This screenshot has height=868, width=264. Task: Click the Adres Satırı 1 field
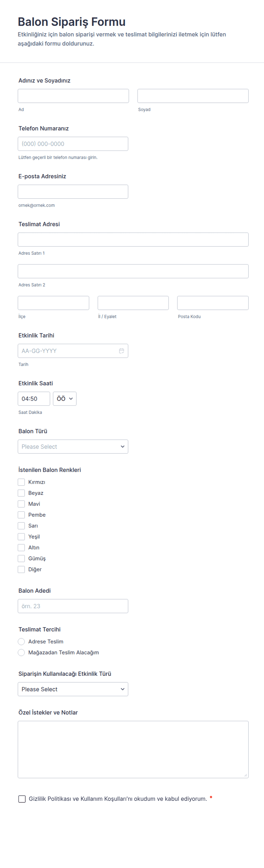click(133, 240)
